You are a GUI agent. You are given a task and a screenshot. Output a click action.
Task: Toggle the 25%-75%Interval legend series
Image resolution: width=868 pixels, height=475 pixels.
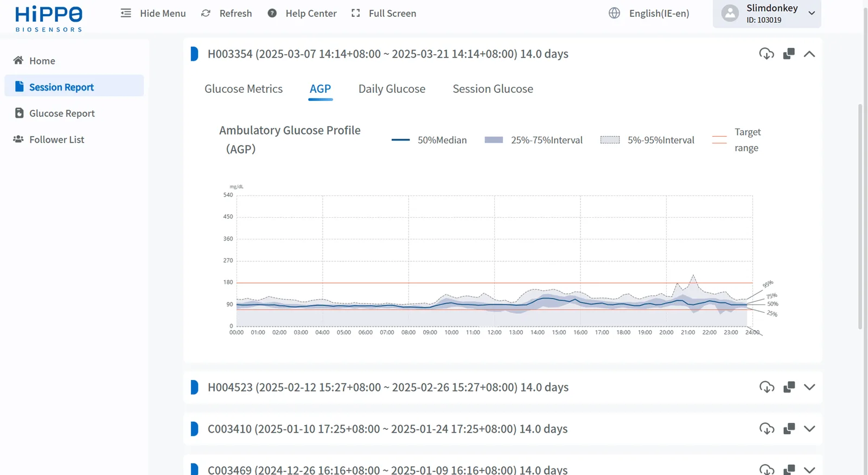point(533,140)
